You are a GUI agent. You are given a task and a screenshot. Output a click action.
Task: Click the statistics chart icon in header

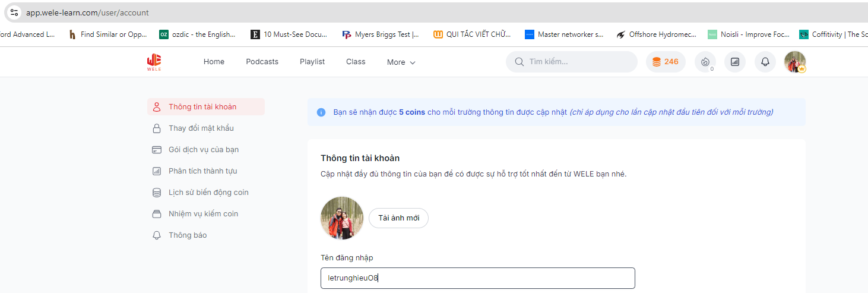tap(734, 62)
